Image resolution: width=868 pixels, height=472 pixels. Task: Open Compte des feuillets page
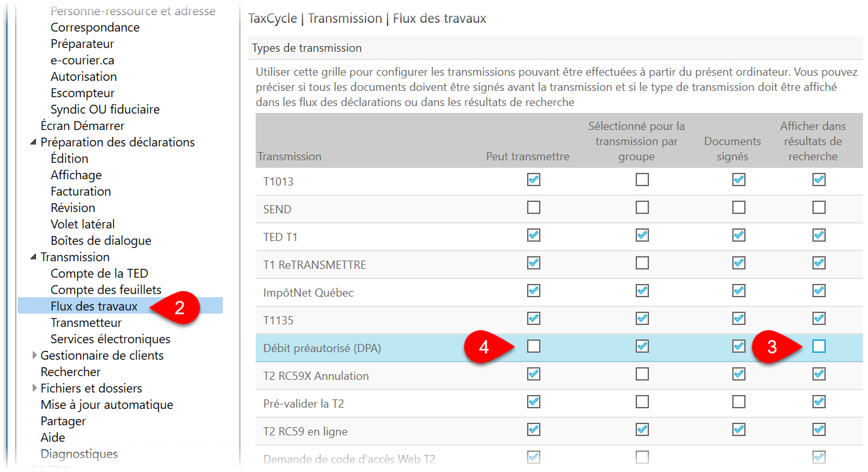point(106,290)
